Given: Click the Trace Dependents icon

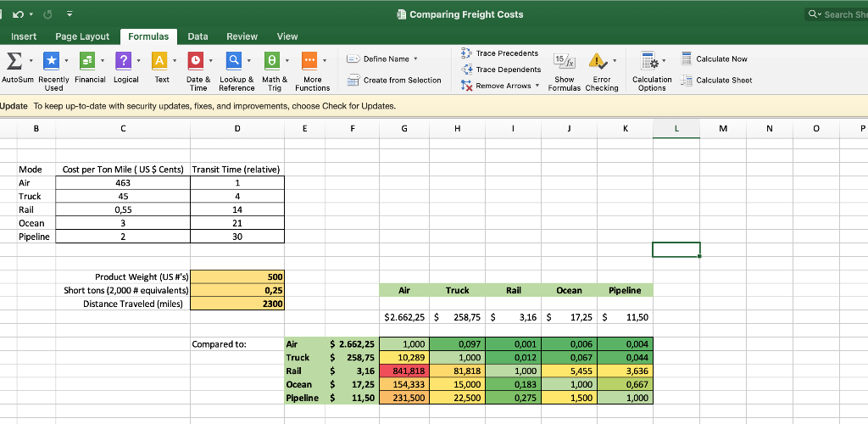Looking at the screenshot, I should (466, 70).
